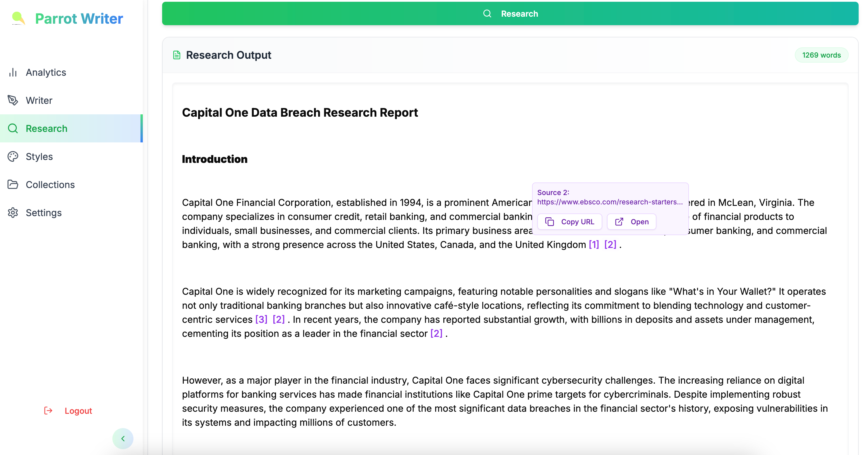Click the Writer pen icon

(x=13, y=100)
